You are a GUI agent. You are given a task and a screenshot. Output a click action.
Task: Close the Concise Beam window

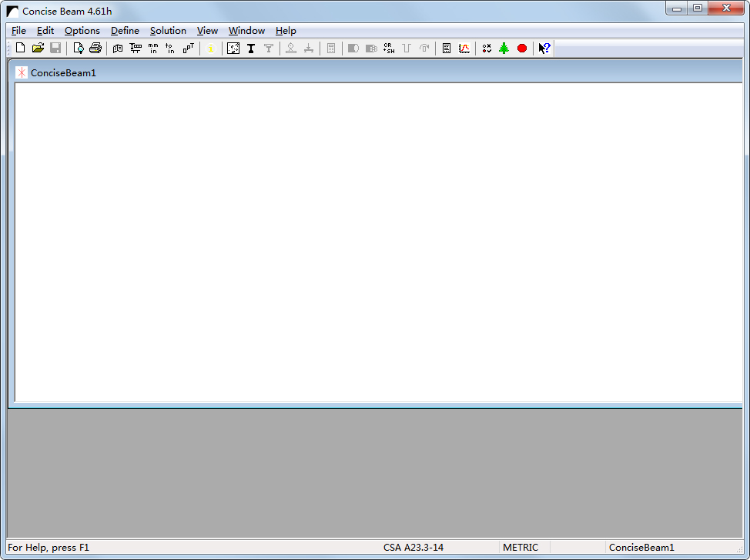coord(726,8)
